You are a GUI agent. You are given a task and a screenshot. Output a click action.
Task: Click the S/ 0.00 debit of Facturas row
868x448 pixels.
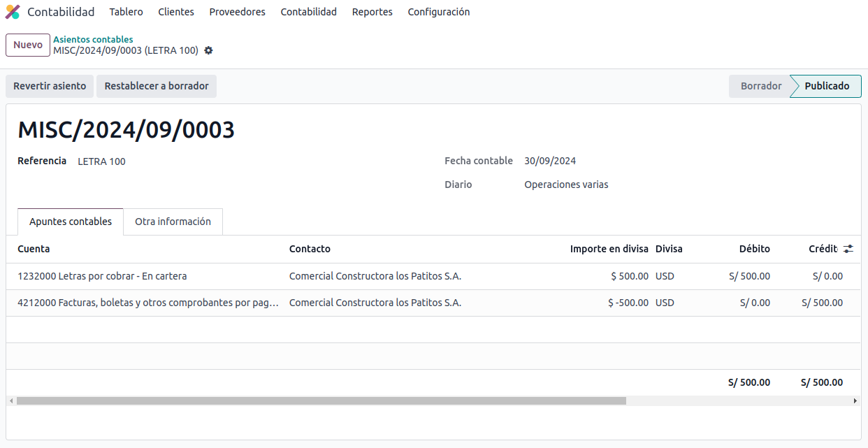(x=755, y=303)
